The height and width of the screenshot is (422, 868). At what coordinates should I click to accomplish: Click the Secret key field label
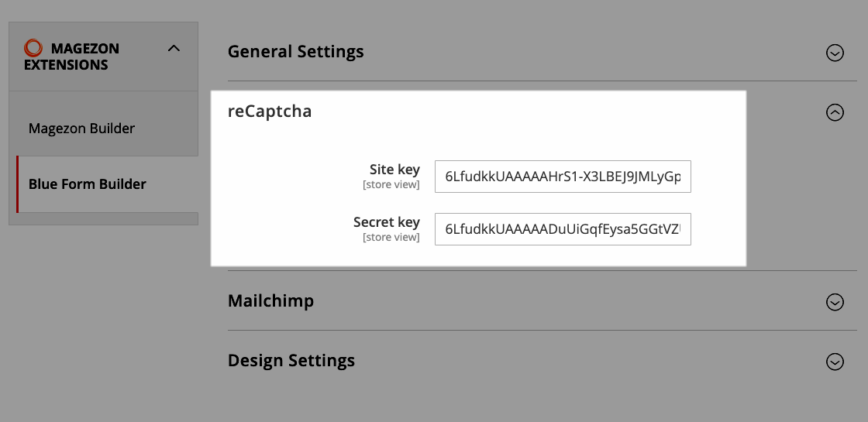coord(387,221)
